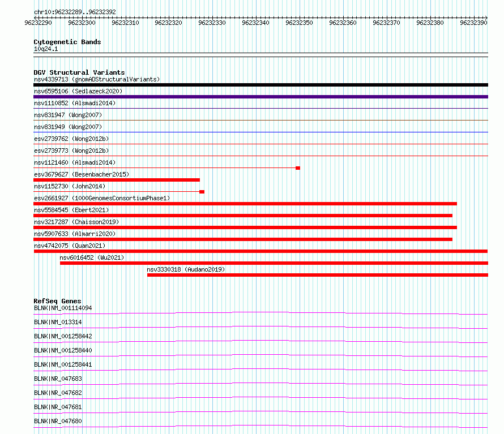504x434 pixels.
Task: Select the DGV Structural Variants heading
Action: [79, 72]
